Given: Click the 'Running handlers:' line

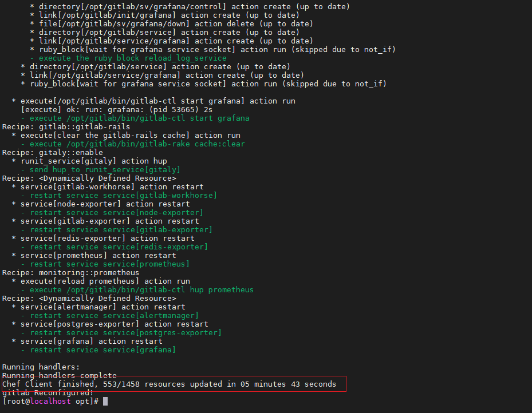Looking at the screenshot, I should click(41, 367).
